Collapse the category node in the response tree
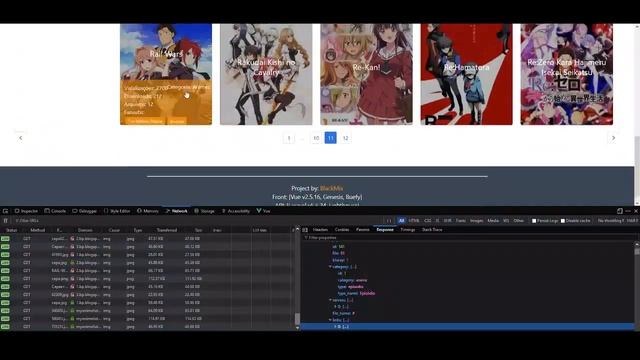Image resolution: width=640 pixels, height=360 pixels. (x=330, y=267)
